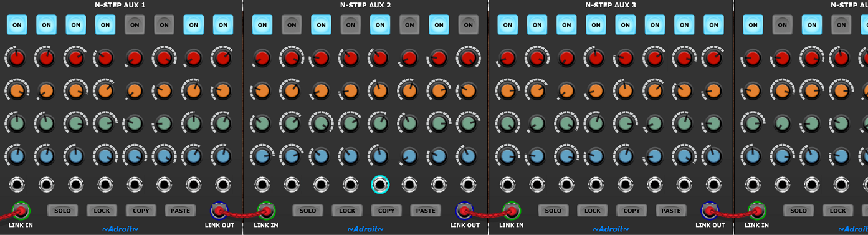Toggle the first ON button of N-STEP AUX 1

[17, 25]
